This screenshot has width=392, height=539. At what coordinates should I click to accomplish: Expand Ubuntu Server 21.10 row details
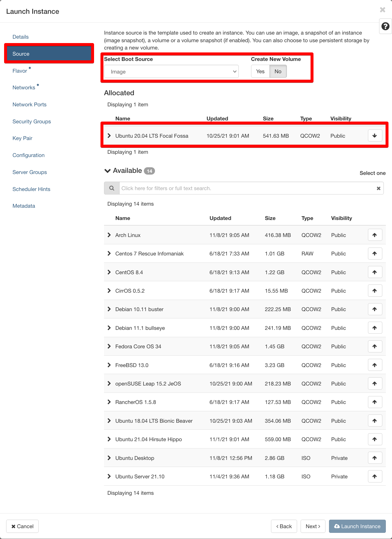[109, 476]
